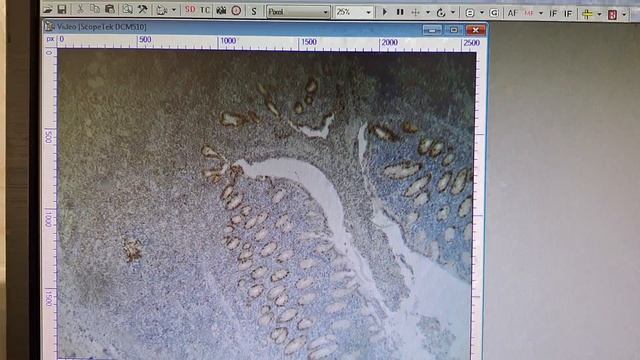The width and height of the screenshot is (640, 360).
Task: Open the crosshair tool dropdown arrow
Action: point(428,13)
